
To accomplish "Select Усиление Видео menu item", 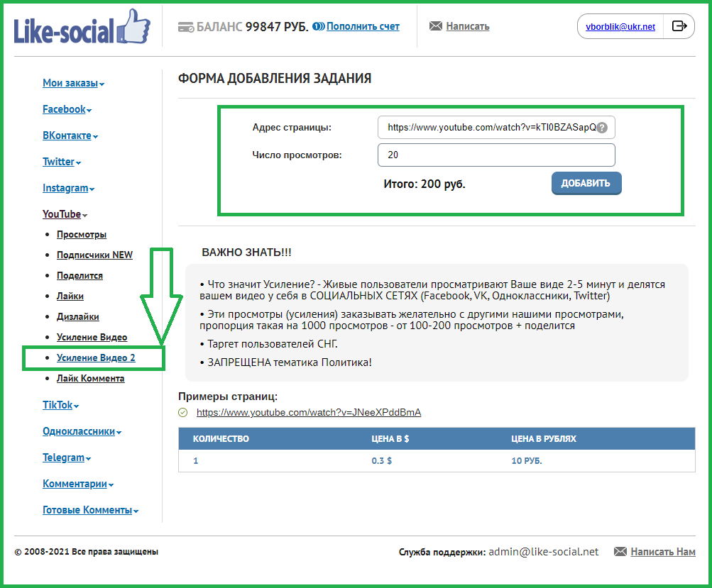I will tap(92, 337).
